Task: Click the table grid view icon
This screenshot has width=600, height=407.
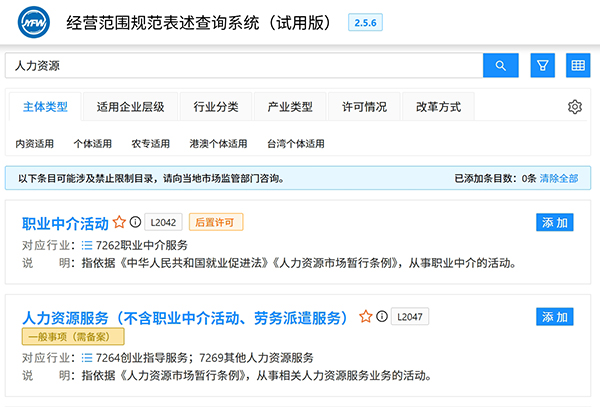Action: pos(577,66)
